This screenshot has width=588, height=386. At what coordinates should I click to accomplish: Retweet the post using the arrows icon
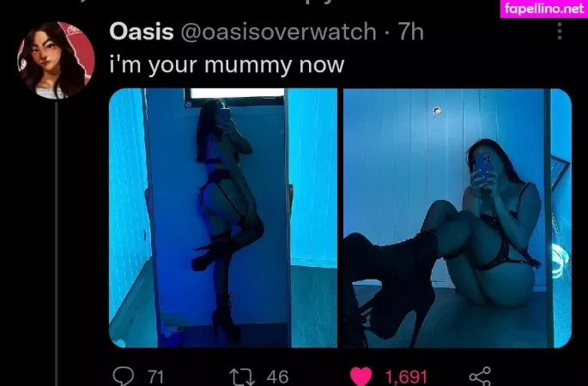click(x=242, y=377)
